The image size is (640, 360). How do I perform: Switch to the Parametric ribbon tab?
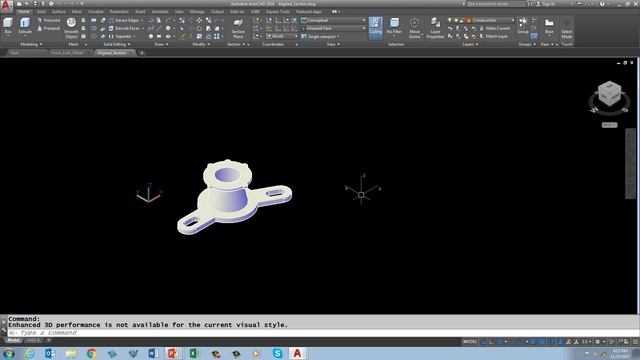click(x=119, y=12)
